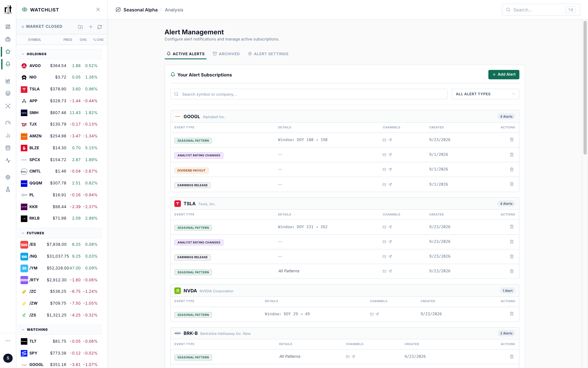Image resolution: width=588 pixels, height=368 pixels.
Task: Click 'Window: DOY 231 → 262' detail
Action: pos(303,227)
